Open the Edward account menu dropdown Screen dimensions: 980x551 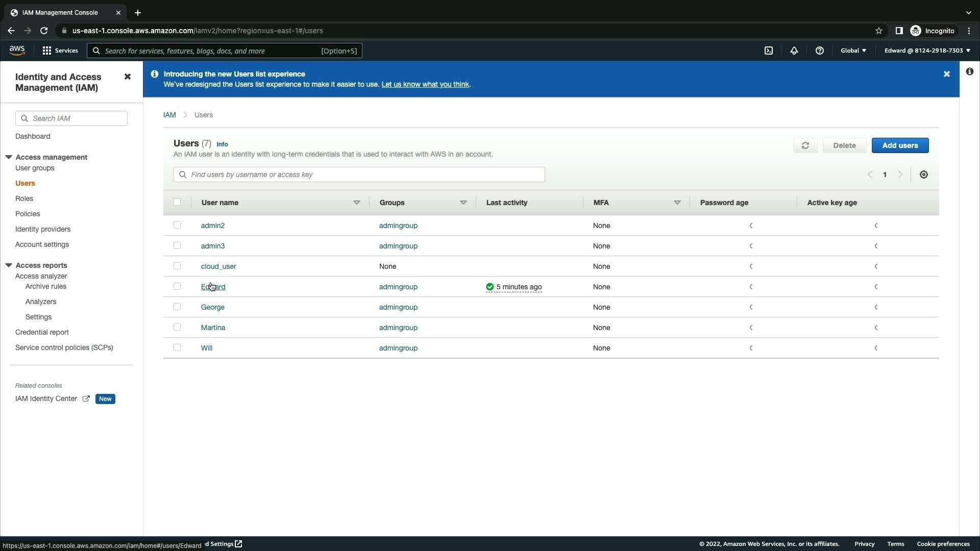tap(927, 51)
